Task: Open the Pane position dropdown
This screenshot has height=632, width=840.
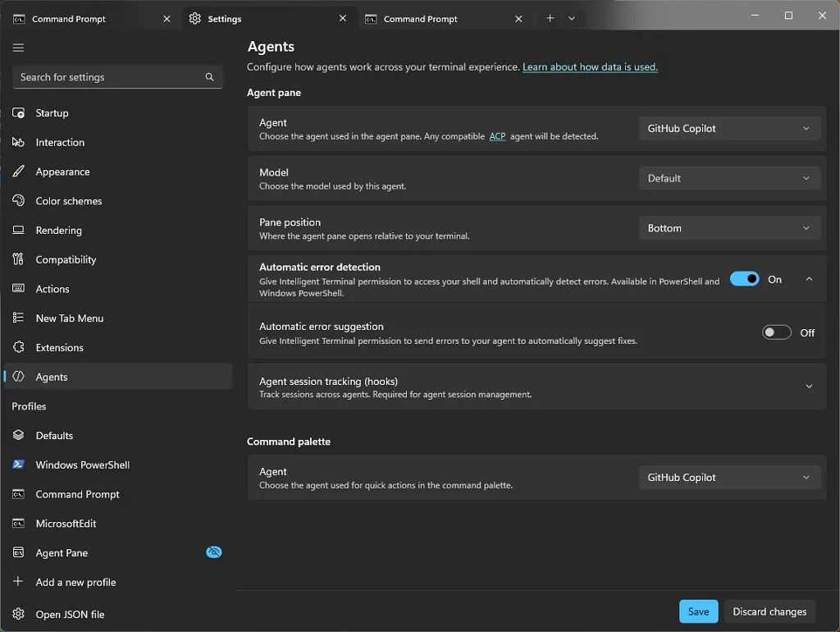Action: click(x=729, y=228)
